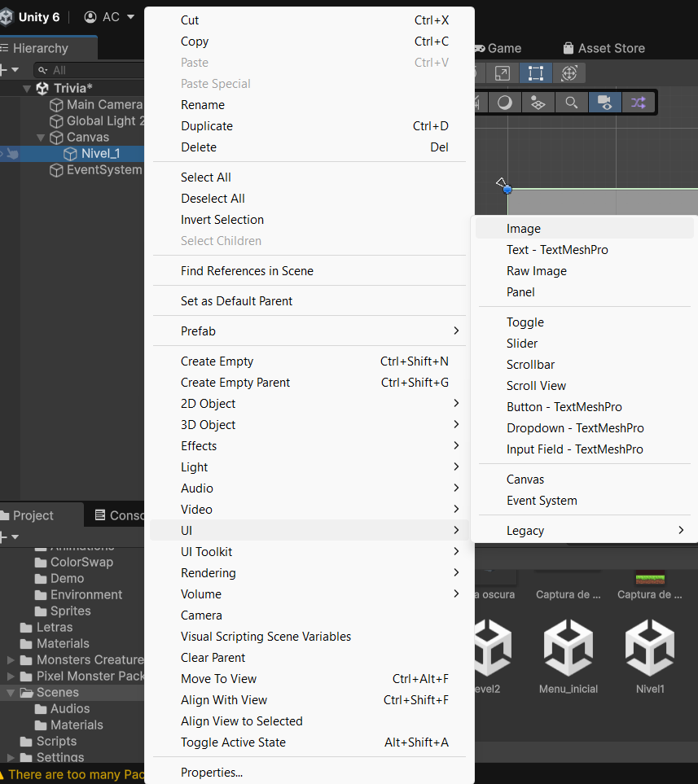Viewport: 698px width, 784px height.
Task: Click the Scripts folder icon
Action: click(26, 742)
